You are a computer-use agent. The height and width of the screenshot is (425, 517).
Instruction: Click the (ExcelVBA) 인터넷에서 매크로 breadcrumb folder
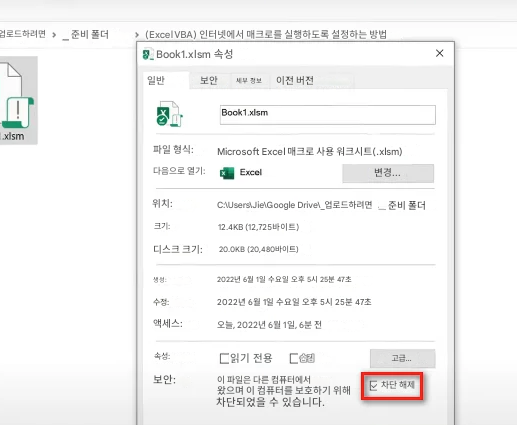tap(266, 34)
